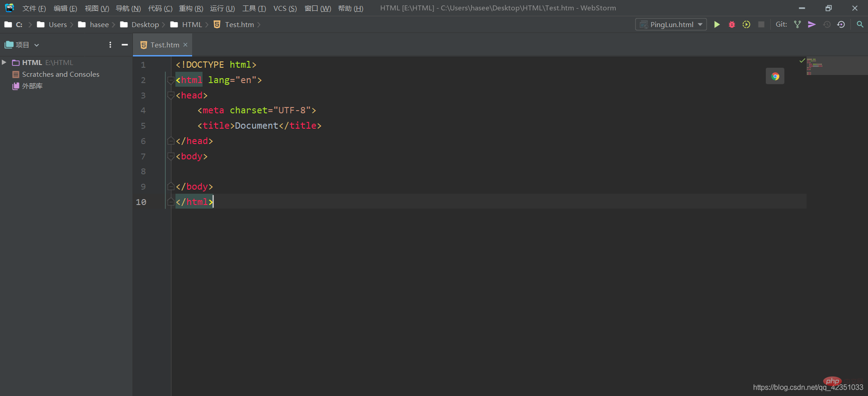Click the green inspection checkmark
This screenshot has height=396, width=868.
802,61
